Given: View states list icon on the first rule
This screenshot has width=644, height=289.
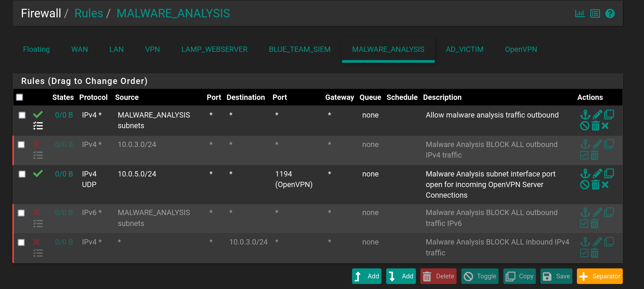Looking at the screenshot, I should [x=38, y=126].
